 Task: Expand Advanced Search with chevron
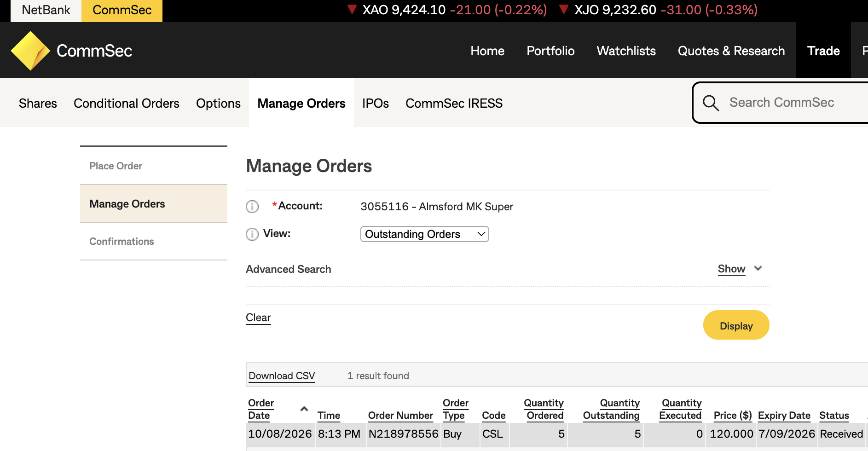[758, 268]
